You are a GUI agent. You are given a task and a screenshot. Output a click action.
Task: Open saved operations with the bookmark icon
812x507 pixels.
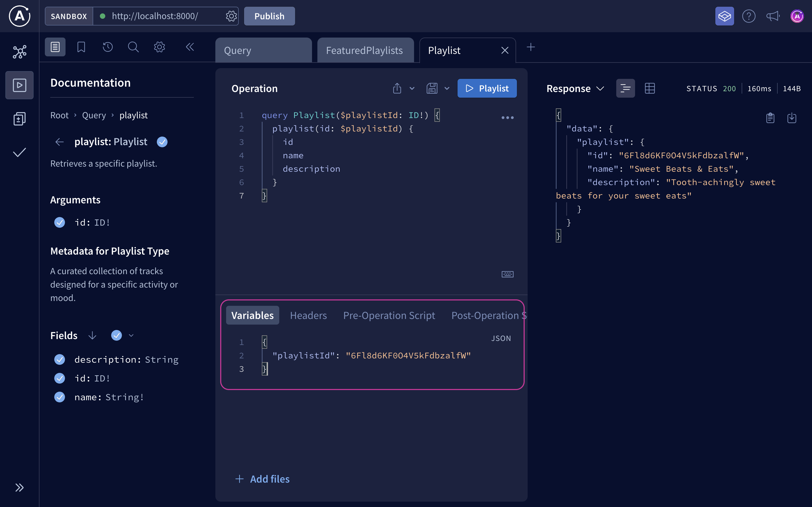[81, 47]
